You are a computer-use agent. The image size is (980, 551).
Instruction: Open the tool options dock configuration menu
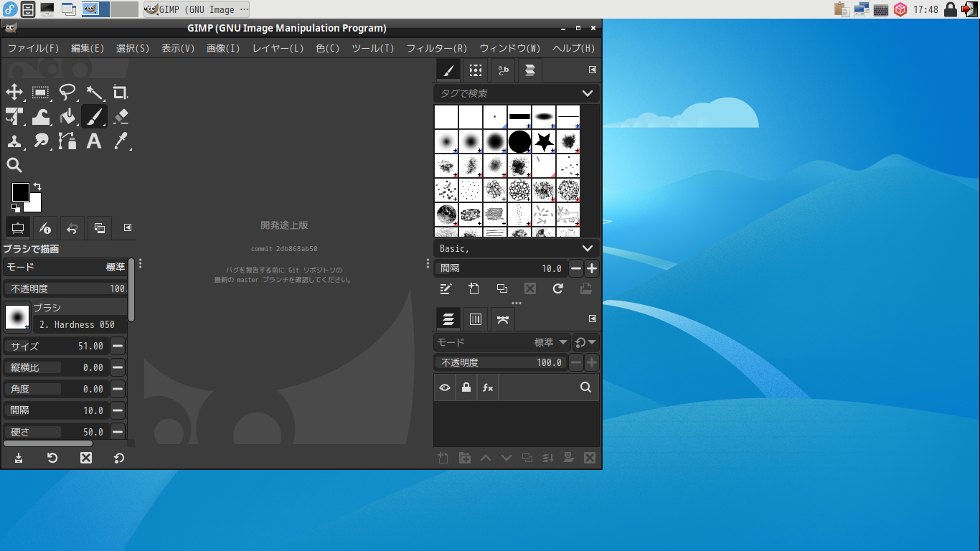pyautogui.click(x=128, y=227)
